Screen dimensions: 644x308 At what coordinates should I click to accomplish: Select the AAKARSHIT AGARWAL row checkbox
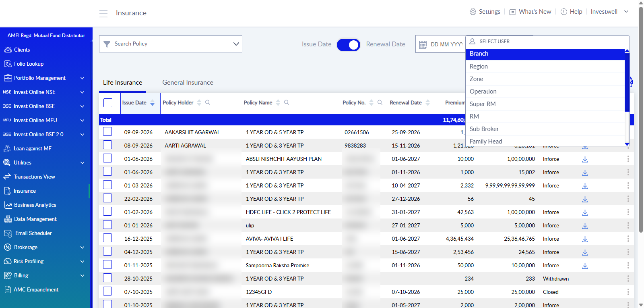[107, 132]
